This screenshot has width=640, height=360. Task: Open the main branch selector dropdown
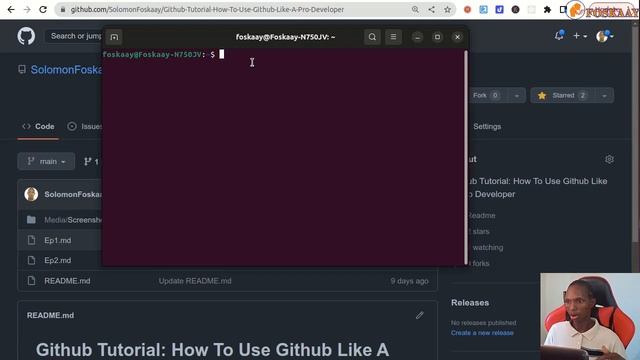46,162
